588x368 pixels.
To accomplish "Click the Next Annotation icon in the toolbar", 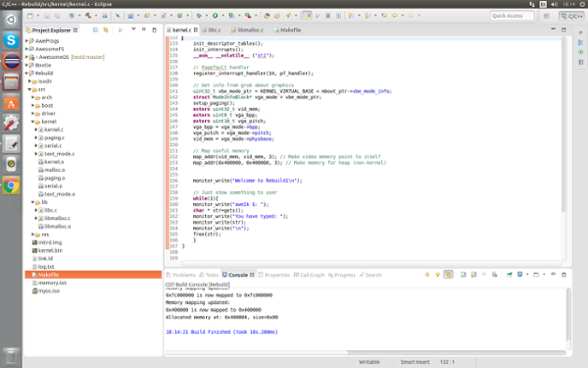I will 352,16.
